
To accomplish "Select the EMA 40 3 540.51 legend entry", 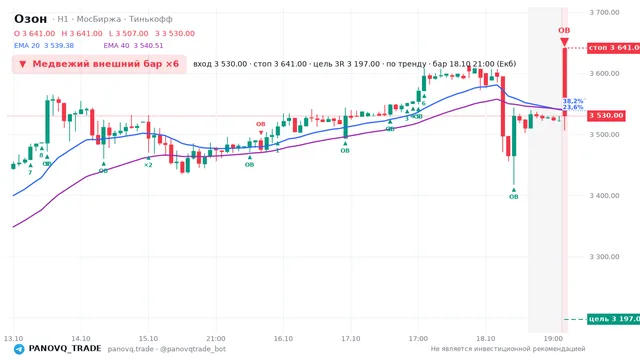I will pyautogui.click(x=133, y=46).
